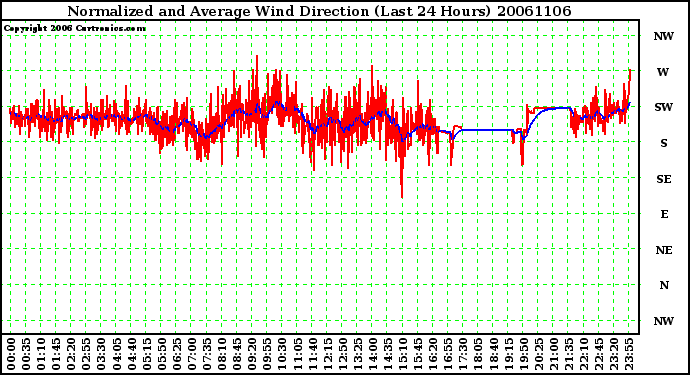Screen dimensions: 690x375
Task: Click the "19:15" time axis label
Action: [x=508, y=354]
